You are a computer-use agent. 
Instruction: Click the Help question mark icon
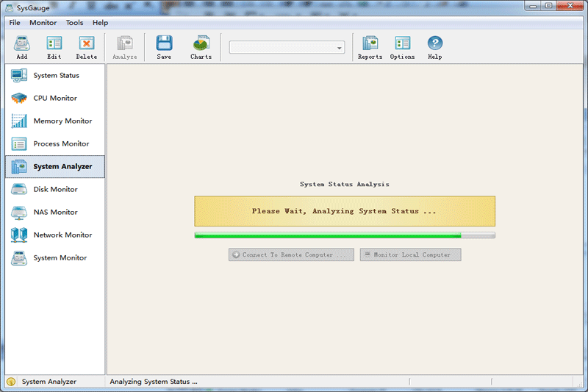[x=435, y=47]
